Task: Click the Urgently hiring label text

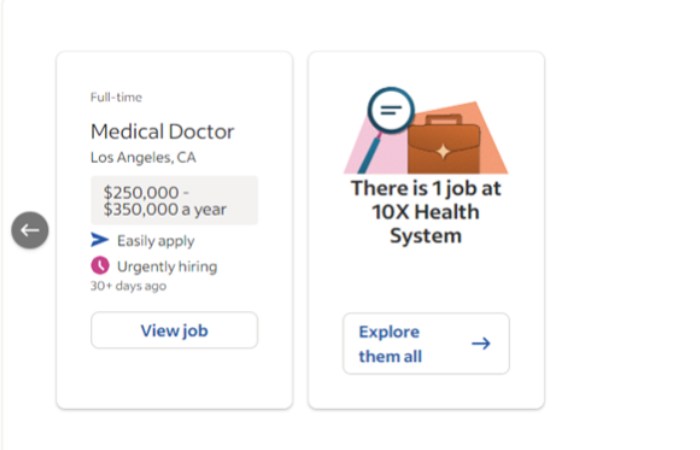Action: click(166, 266)
